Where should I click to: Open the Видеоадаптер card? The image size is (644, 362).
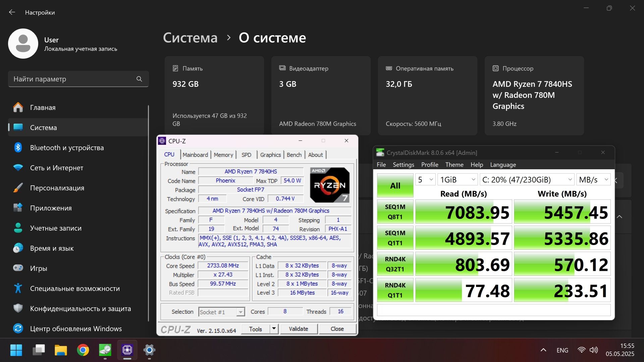(x=321, y=96)
